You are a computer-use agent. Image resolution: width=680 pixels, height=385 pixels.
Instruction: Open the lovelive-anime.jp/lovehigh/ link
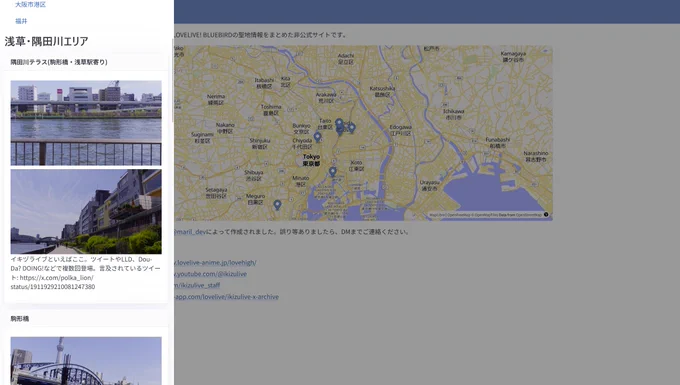(215, 263)
